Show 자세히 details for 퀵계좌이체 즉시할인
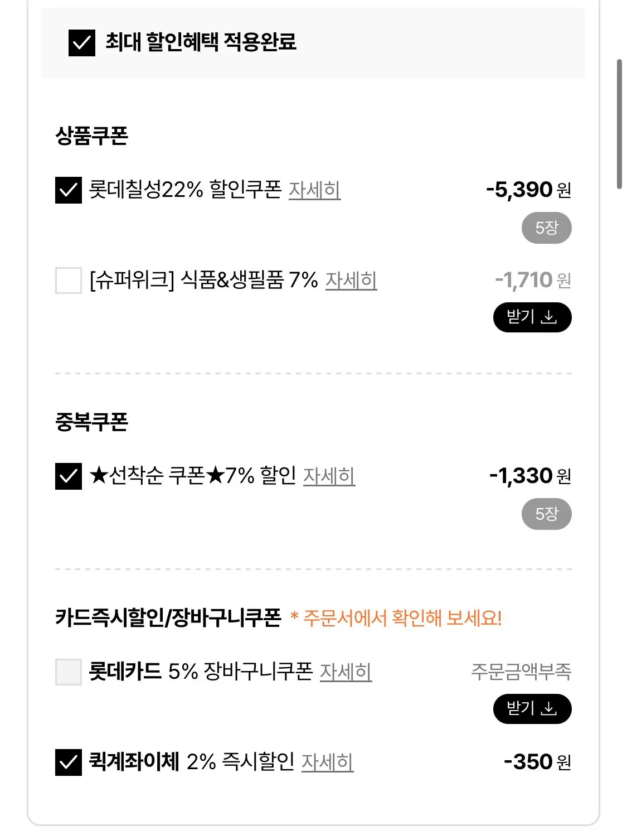627x840 pixels. coord(327,762)
